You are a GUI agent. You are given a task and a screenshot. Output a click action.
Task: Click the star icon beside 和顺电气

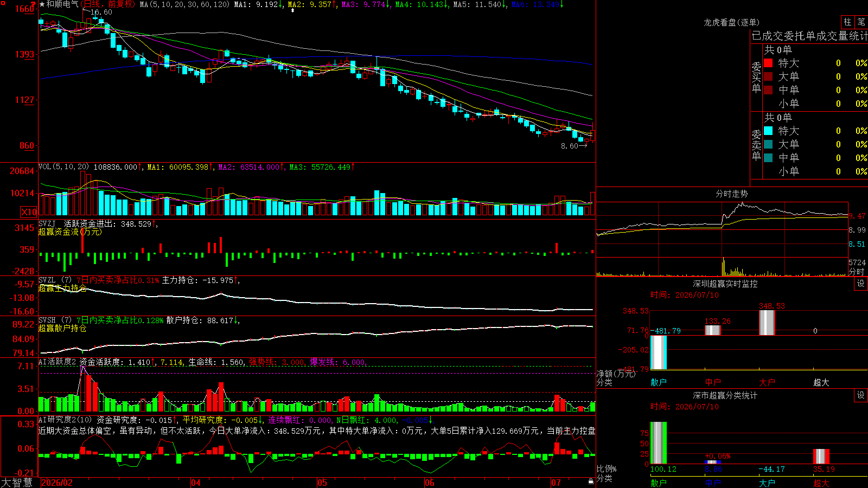[42, 4]
